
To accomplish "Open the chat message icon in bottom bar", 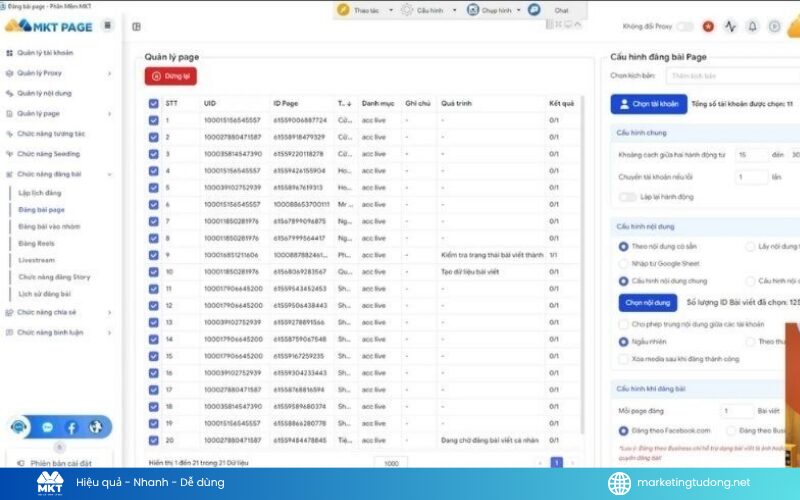I will point(47,427).
